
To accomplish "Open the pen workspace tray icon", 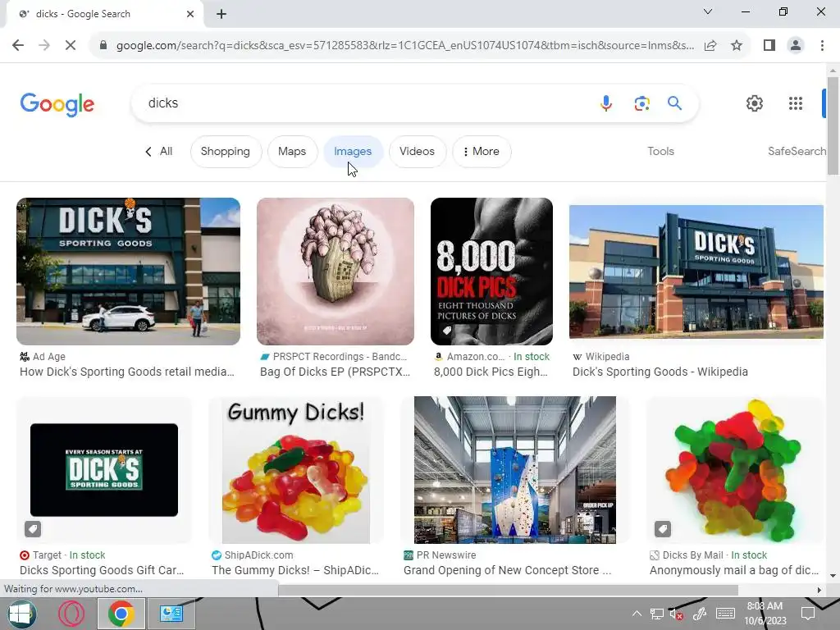I will point(699,614).
